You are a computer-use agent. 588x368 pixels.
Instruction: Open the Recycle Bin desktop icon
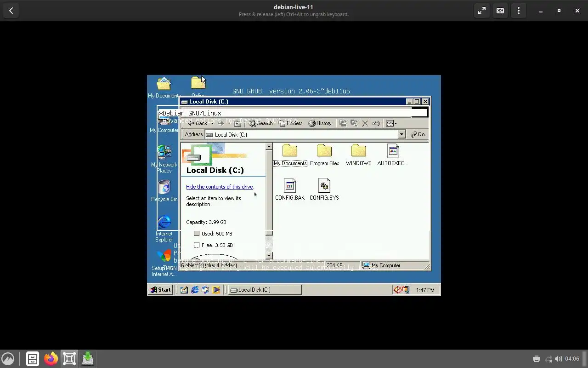pos(164,191)
